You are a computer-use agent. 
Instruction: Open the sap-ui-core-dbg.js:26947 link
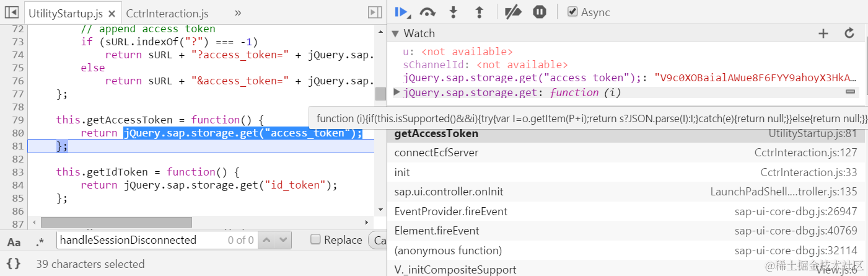coord(796,211)
